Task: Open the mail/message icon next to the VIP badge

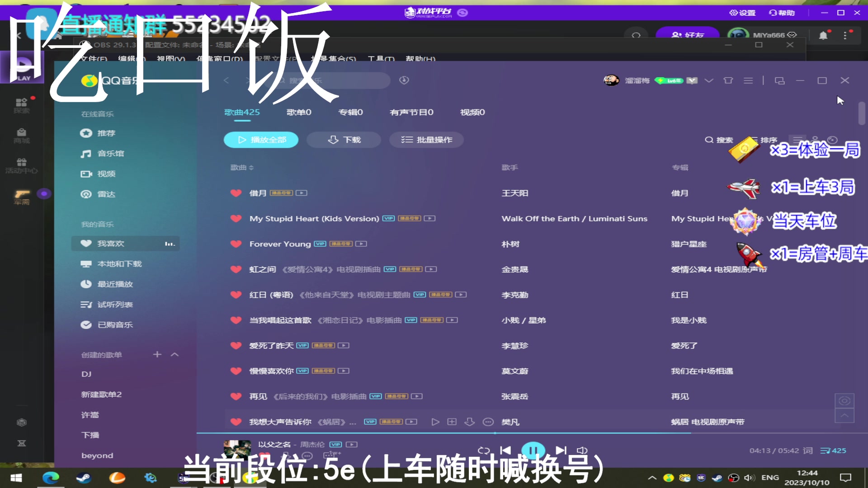Action: coord(692,80)
